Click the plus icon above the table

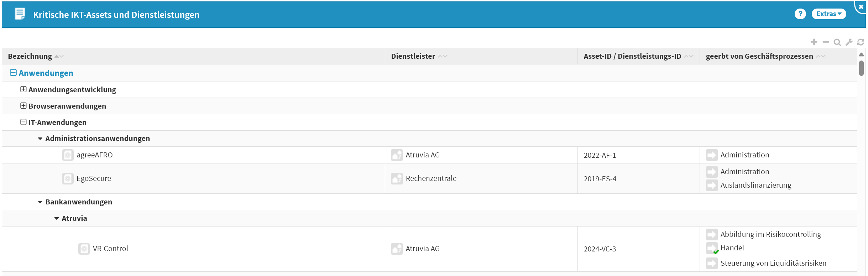pyautogui.click(x=814, y=42)
